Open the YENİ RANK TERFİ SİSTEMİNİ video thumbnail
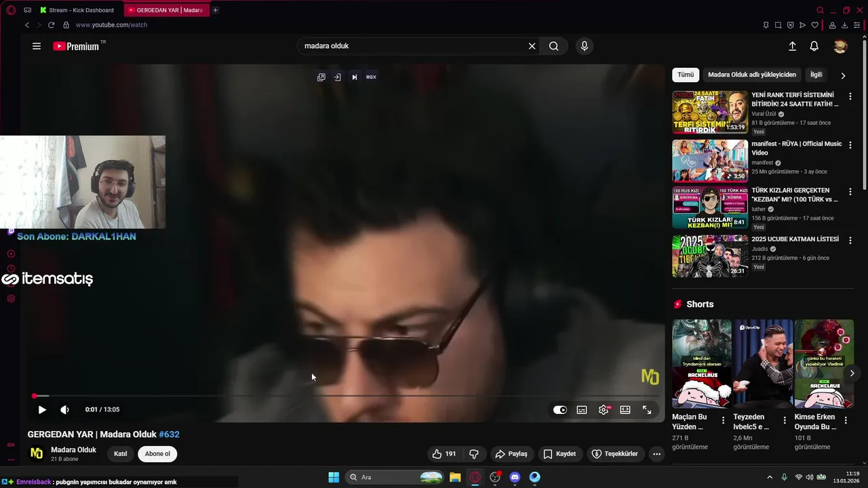Screen dimensions: 868x488 tap(710, 113)
